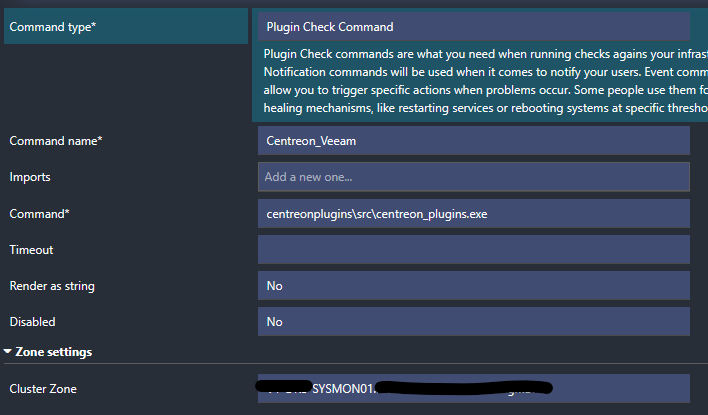The height and width of the screenshot is (415, 708).
Task: Select the Cluster Zone value field
Action: coord(473,388)
